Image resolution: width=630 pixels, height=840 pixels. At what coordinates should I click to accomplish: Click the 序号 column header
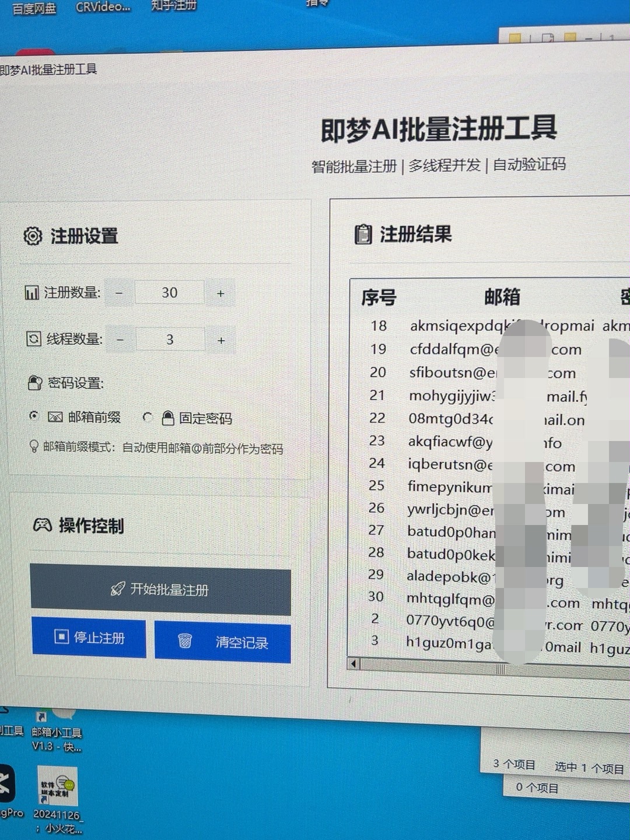379,297
